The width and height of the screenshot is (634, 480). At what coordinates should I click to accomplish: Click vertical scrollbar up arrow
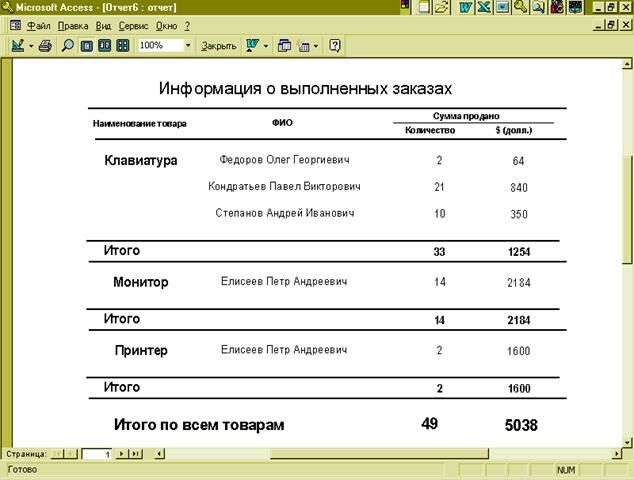[x=627, y=63]
